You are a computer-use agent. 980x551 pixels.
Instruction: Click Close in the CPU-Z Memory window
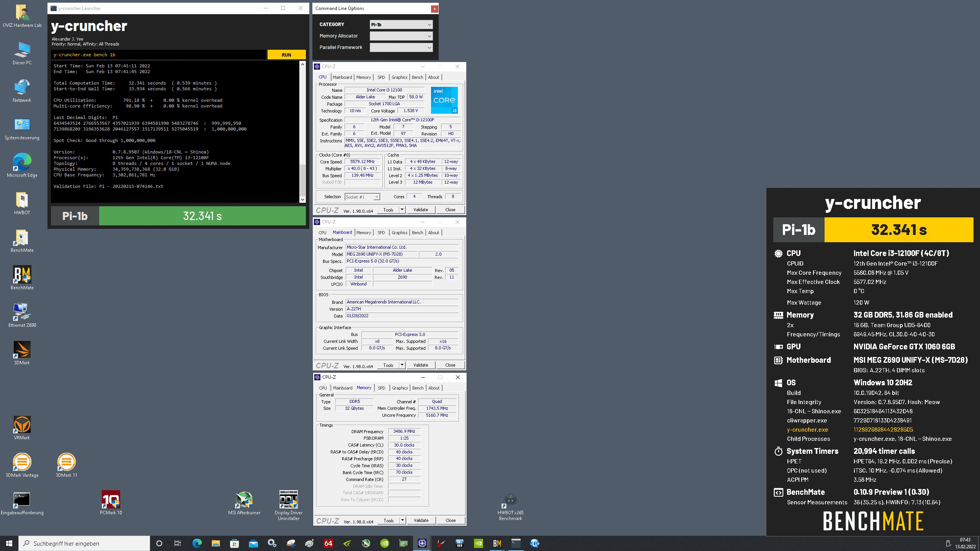pos(451,520)
